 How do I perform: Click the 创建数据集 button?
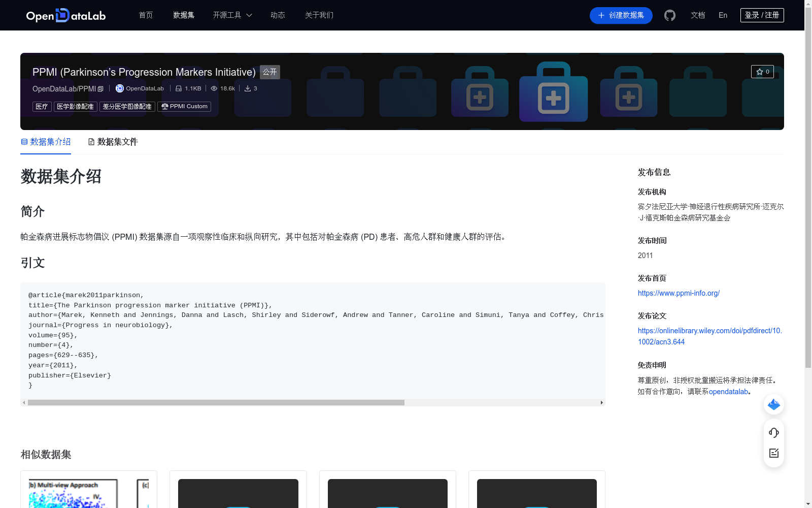[621, 15]
